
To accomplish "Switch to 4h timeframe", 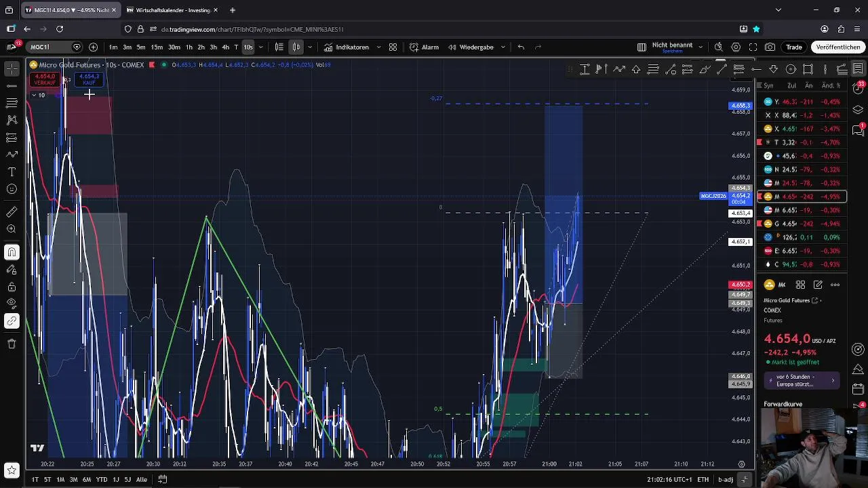I will [x=225, y=47].
